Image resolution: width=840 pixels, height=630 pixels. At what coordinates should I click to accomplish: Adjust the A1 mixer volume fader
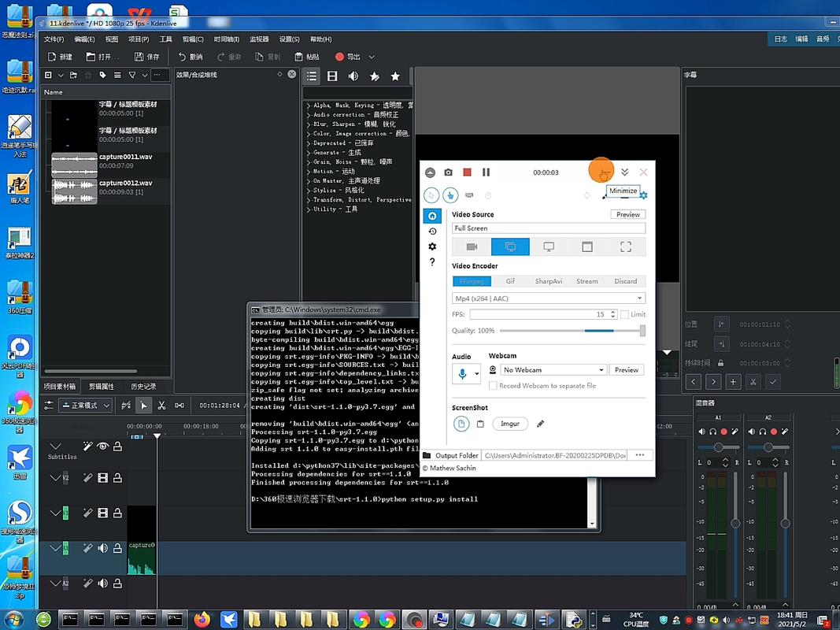[735, 522]
